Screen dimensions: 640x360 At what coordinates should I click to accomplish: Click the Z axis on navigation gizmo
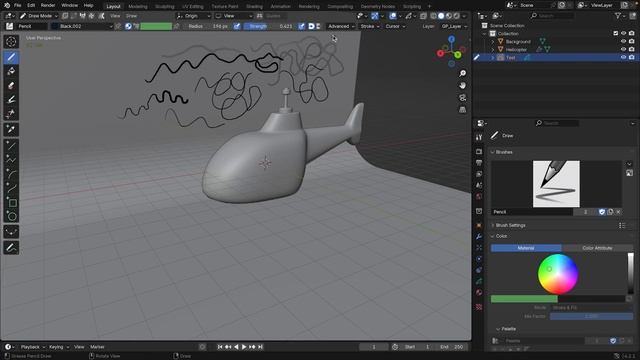coord(451,39)
